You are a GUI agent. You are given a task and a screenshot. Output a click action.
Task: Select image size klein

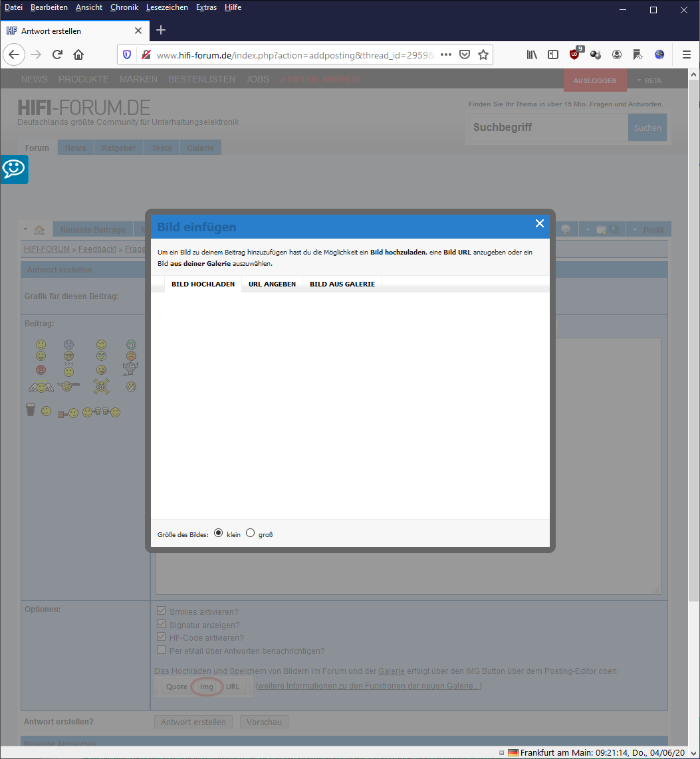(218, 533)
